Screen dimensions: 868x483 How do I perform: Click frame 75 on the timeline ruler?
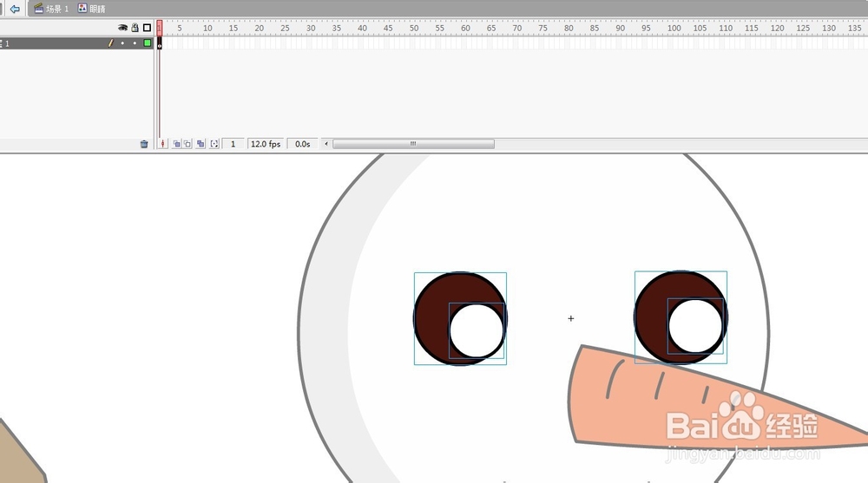[543, 28]
